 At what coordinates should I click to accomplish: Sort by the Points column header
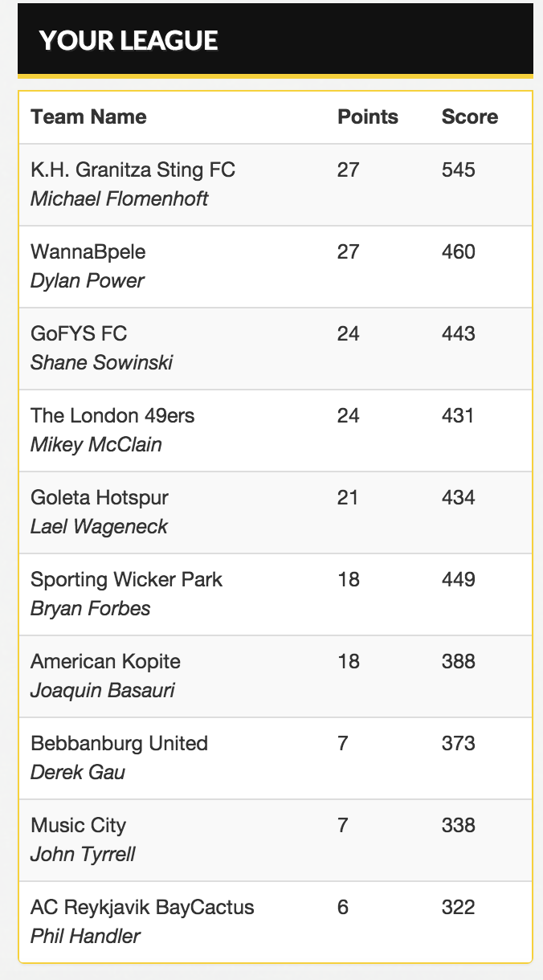click(368, 116)
